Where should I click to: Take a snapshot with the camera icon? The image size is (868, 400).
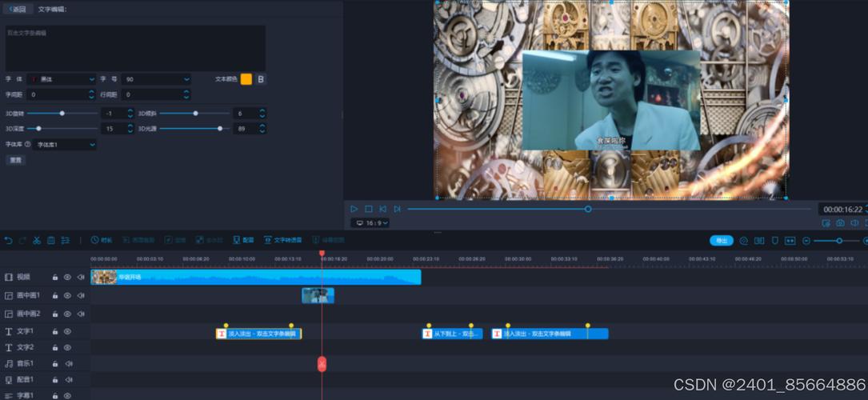[840, 223]
